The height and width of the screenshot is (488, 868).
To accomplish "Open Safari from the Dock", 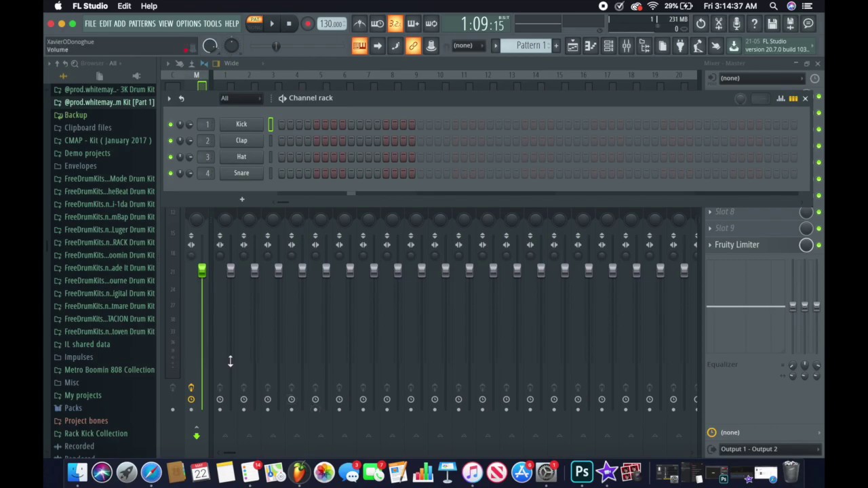I will 151,472.
